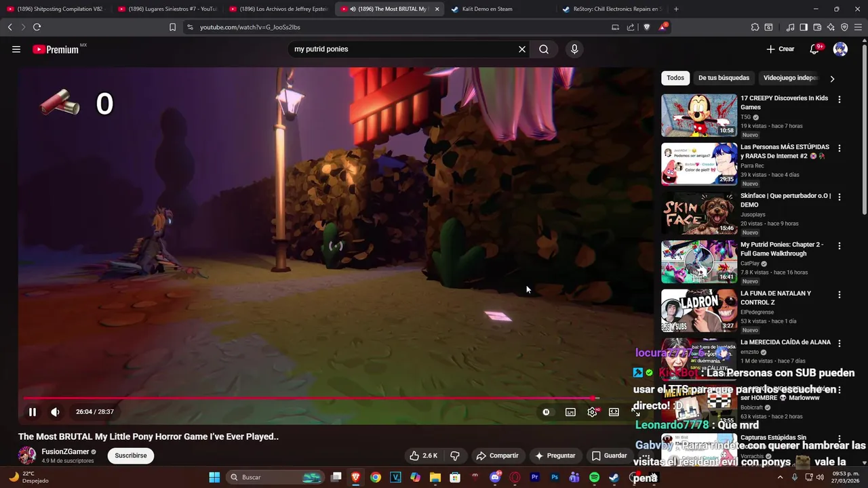Open the YouTube guide hamburger menu

coord(16,49)
